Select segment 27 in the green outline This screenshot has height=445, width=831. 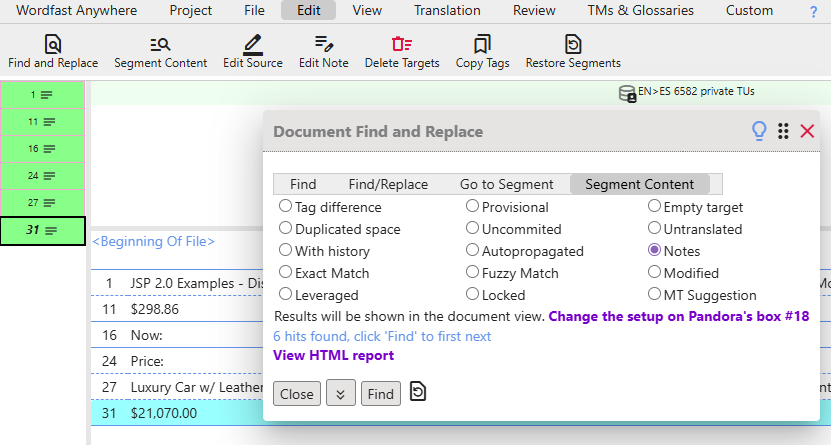42,203
